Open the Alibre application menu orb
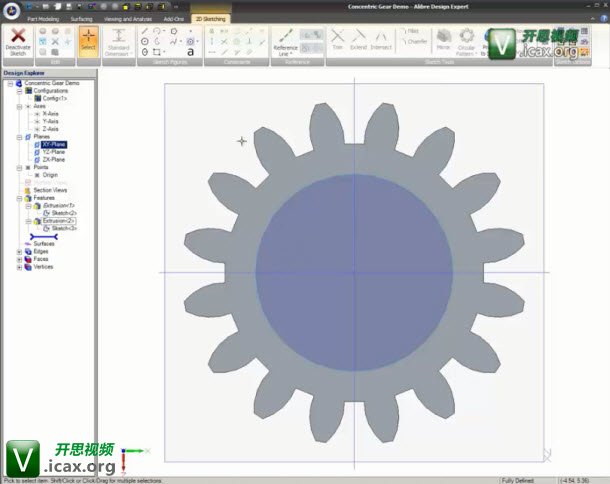 11,10
